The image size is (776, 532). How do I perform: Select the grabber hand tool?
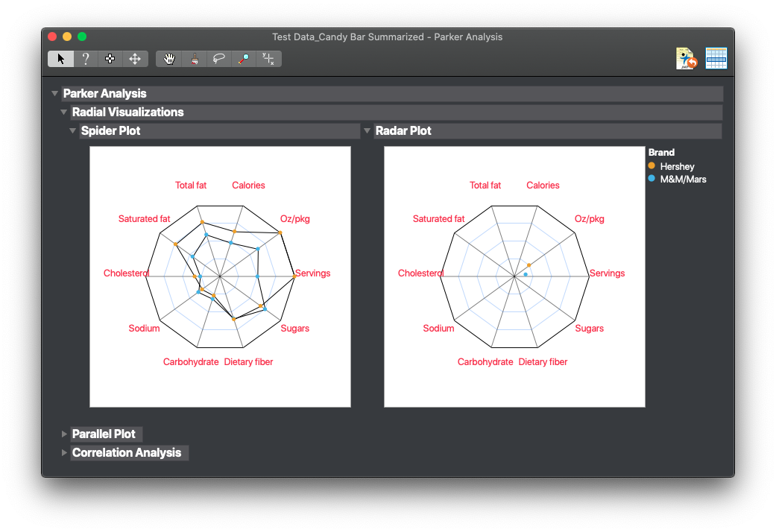[x=169, y=59]
